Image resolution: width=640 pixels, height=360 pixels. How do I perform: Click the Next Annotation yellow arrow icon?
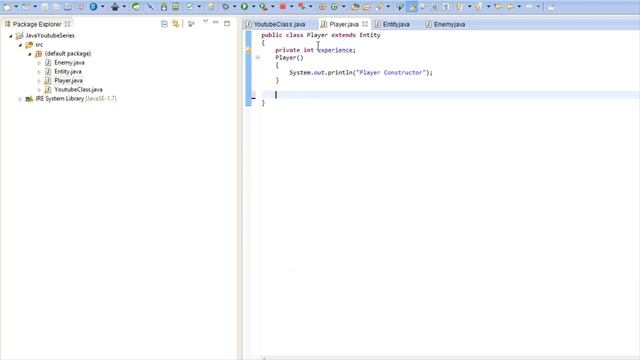point(460,7)
